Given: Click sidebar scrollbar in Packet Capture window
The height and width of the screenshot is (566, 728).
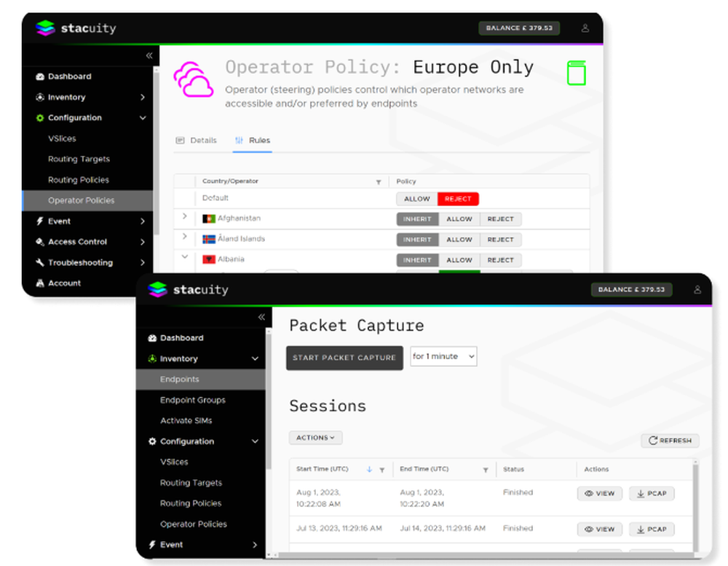Looking at the screenshot, I should (268, 400).
